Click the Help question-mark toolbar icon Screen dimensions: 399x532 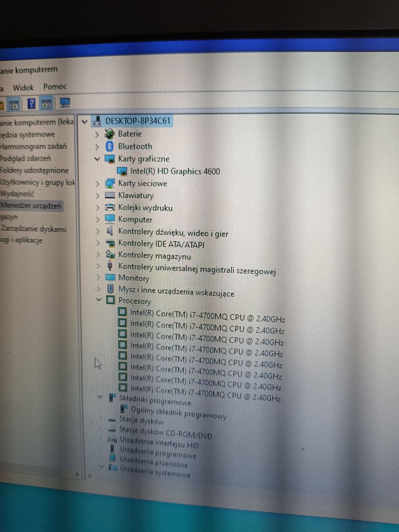tap(31, 104)
